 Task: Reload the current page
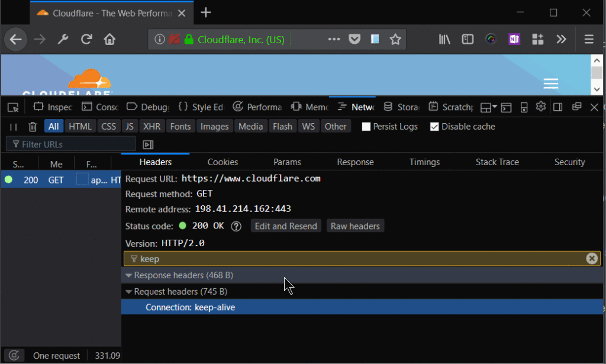(86, 40)
